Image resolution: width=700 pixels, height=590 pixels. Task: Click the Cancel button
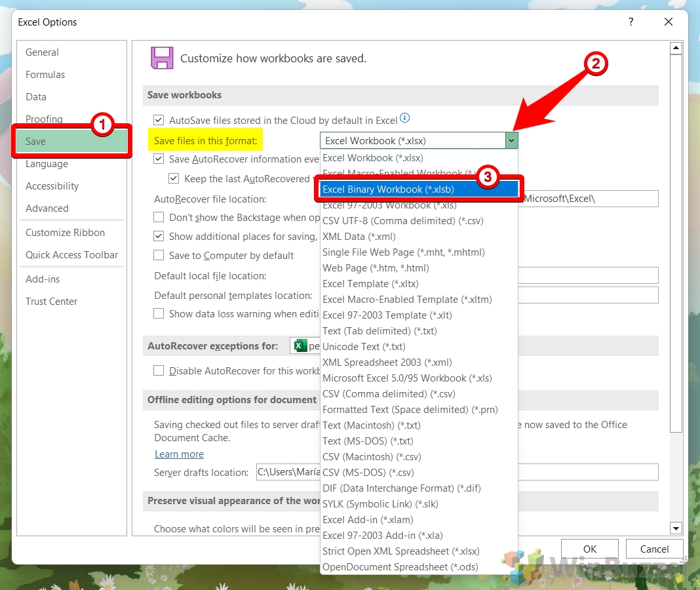coord(655,549)
